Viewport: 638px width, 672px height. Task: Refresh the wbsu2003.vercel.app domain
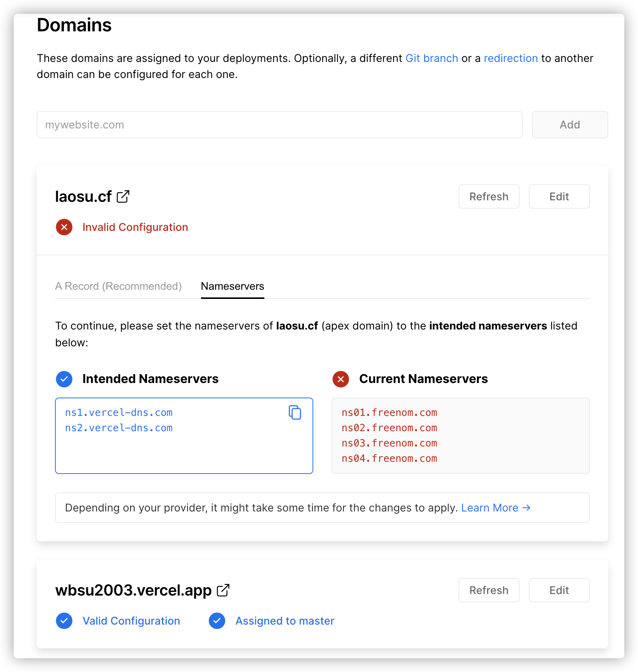[489, 590]
